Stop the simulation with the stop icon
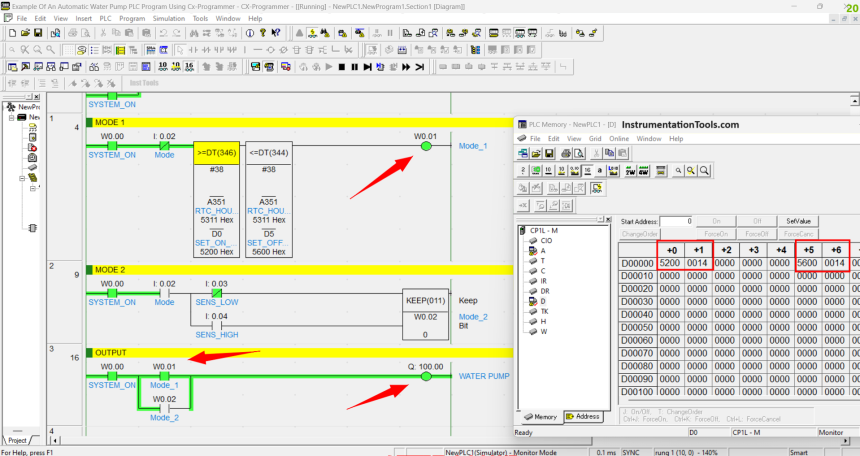The height and width of the screenshot is (456, 860). pos(342,67)
